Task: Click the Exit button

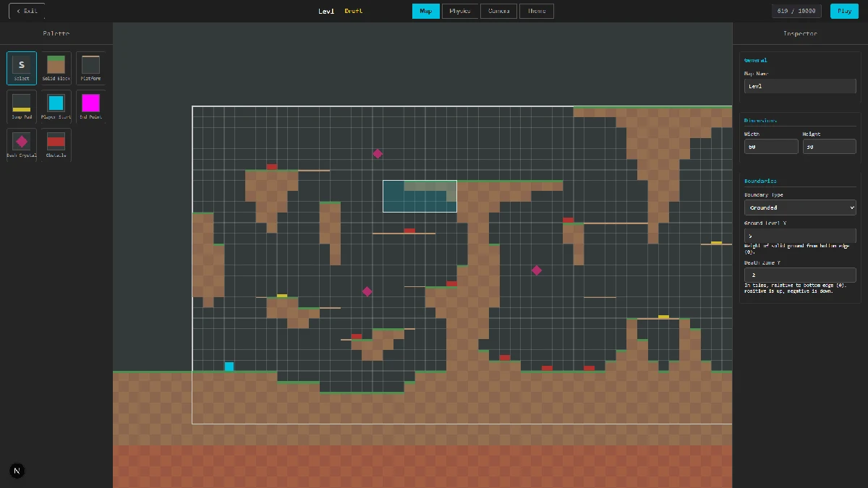Action: pyautogui.click(x=27, y=11)
